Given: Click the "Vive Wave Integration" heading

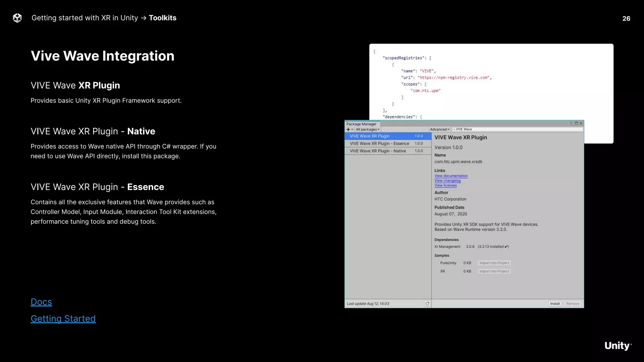Looking at the screenshot, I should [x=103, y=56].
